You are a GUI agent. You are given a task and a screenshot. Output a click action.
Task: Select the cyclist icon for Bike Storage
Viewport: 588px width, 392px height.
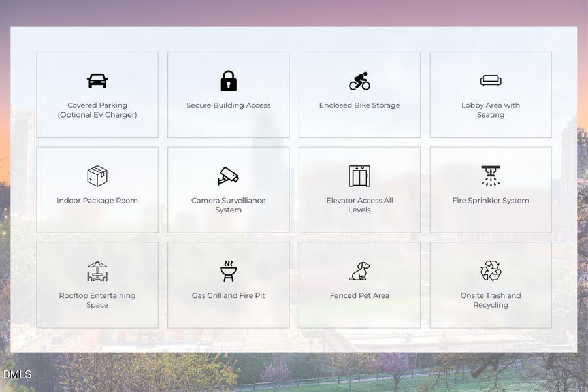click(359, 81)
